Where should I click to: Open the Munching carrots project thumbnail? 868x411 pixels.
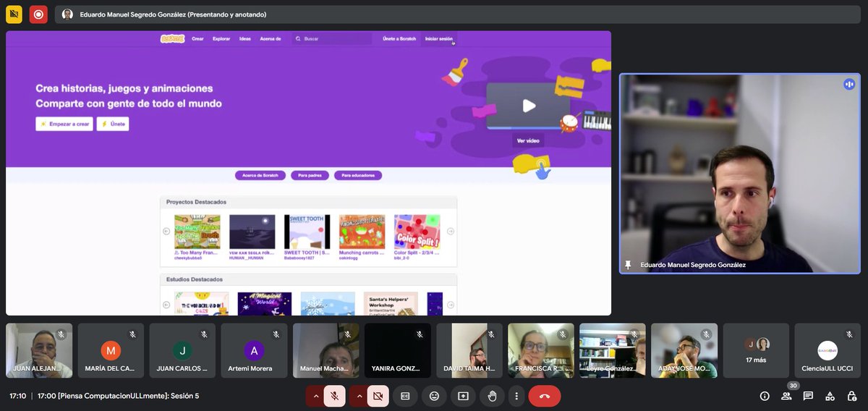362,232
